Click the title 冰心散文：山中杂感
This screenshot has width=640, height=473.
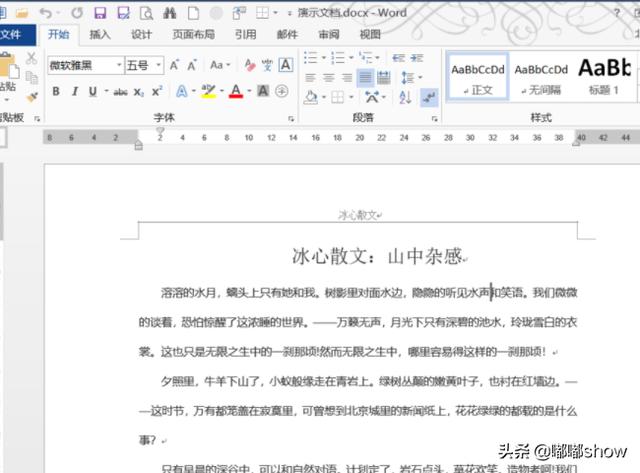tap(377, 257)
